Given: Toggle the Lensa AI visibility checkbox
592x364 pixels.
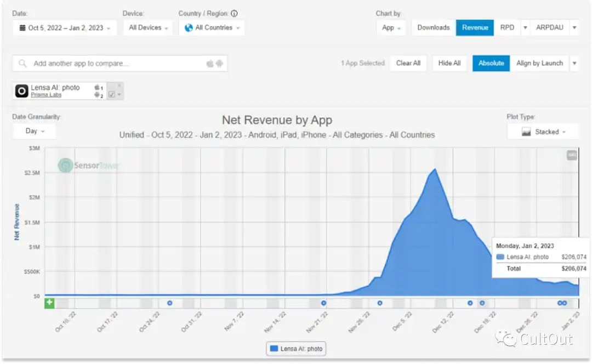Looking at the screenshot, I should (112, 94).
